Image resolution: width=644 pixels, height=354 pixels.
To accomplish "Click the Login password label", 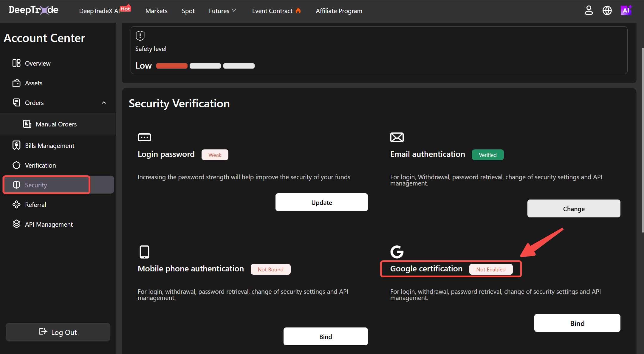I will tap(166, 154).
